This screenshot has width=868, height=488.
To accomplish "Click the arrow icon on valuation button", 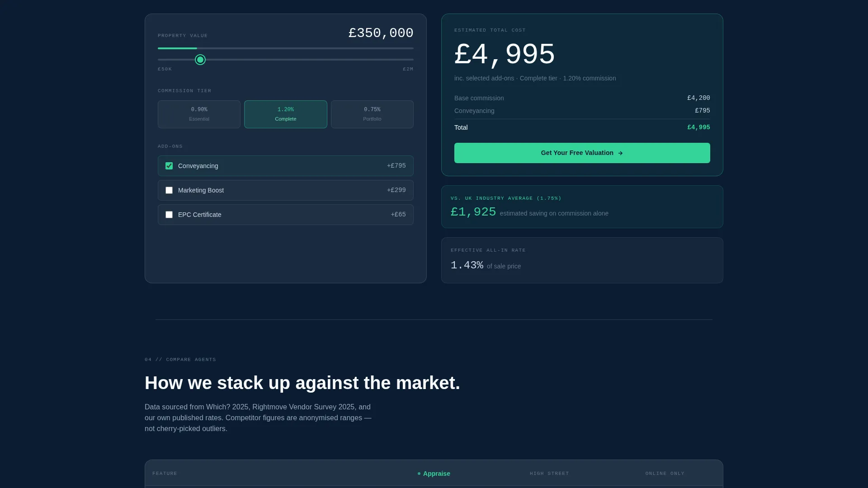I will (x=620, y=153).
